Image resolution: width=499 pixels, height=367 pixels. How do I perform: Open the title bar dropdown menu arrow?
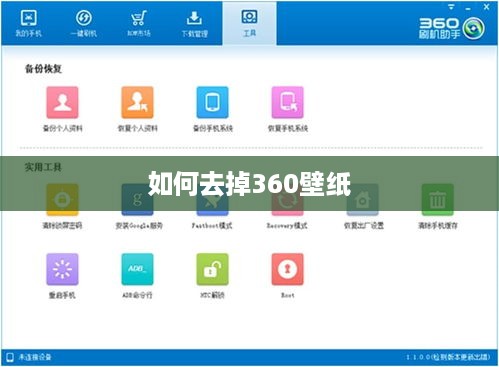pyautogui.click(x=451, y=7)
